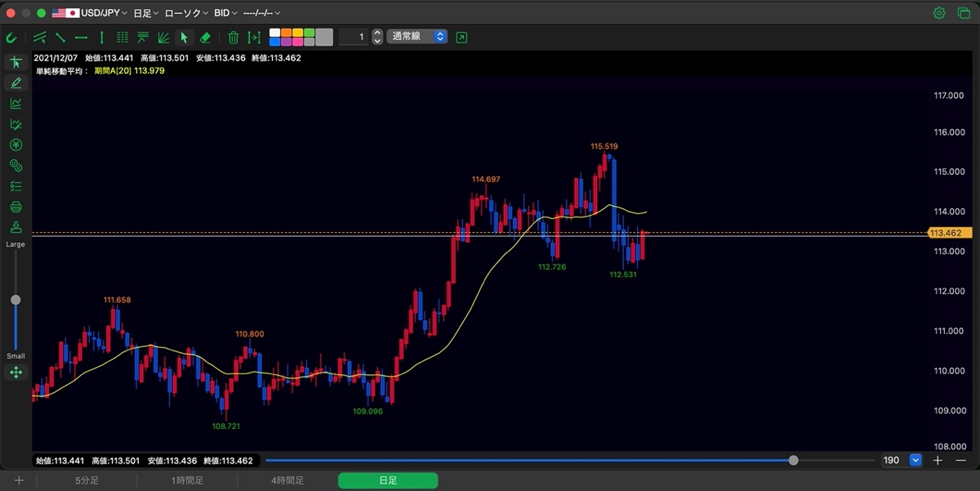Open the ----/--/-- date dropdown

261,13
